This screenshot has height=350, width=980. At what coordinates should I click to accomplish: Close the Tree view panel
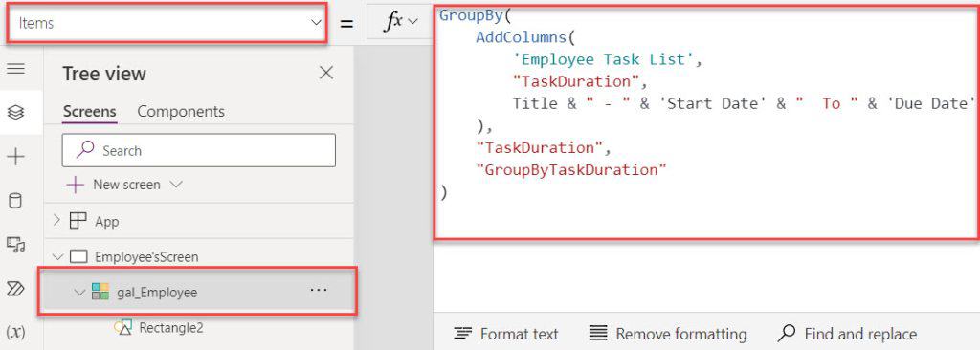tap(326, 73)
